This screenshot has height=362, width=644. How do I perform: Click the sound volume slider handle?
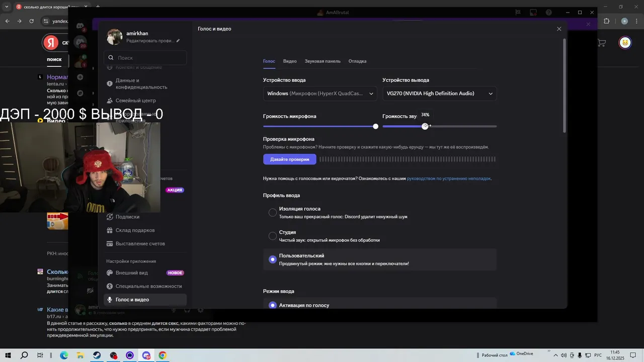425,126
